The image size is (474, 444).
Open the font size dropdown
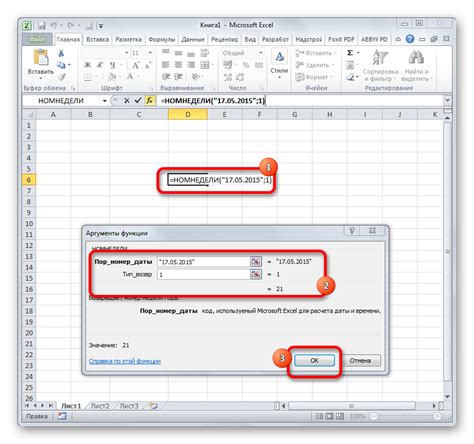tap(150, 53)
